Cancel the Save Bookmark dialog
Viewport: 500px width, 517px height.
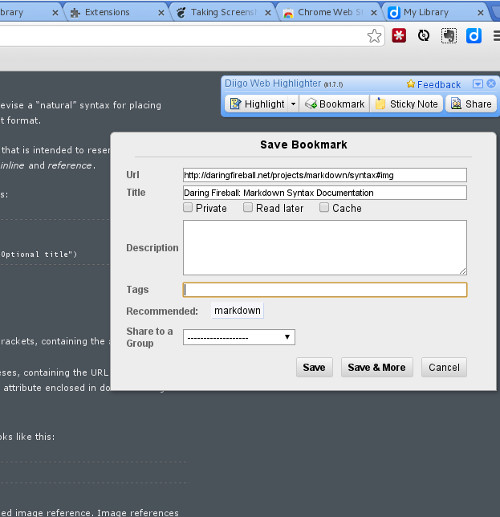point(444,367)
